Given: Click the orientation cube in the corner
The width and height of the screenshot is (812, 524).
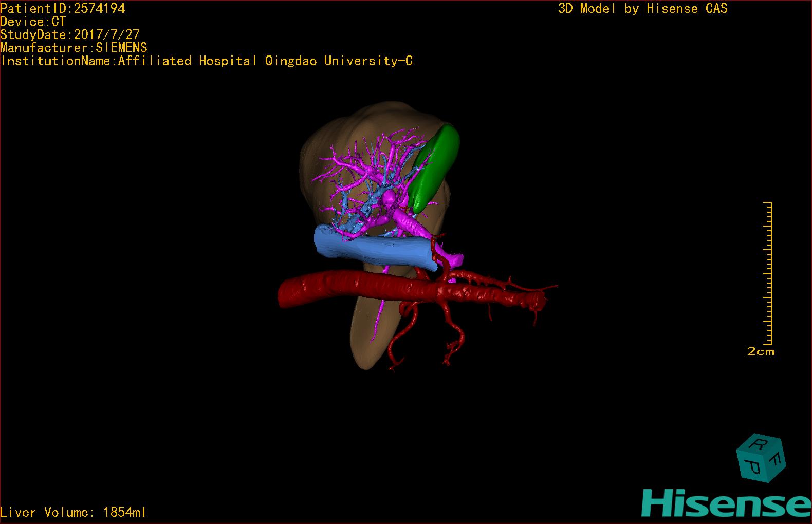Looking at the screenshot, I should [761, 458].
